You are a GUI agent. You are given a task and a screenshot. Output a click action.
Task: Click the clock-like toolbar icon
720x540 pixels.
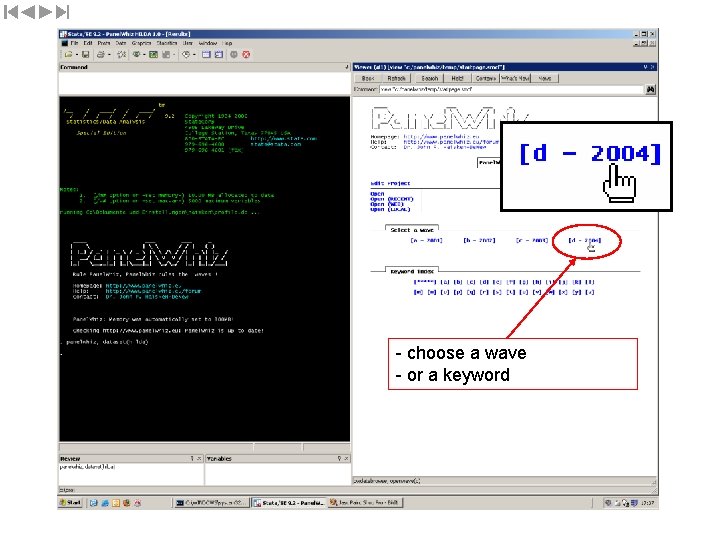pos(186,55)
